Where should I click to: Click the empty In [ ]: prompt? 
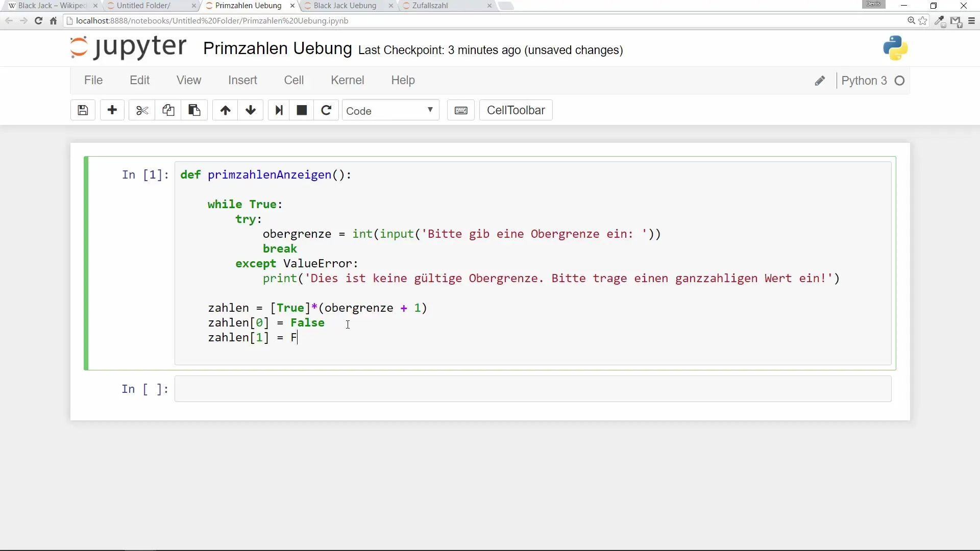click(x=145, y=389)
